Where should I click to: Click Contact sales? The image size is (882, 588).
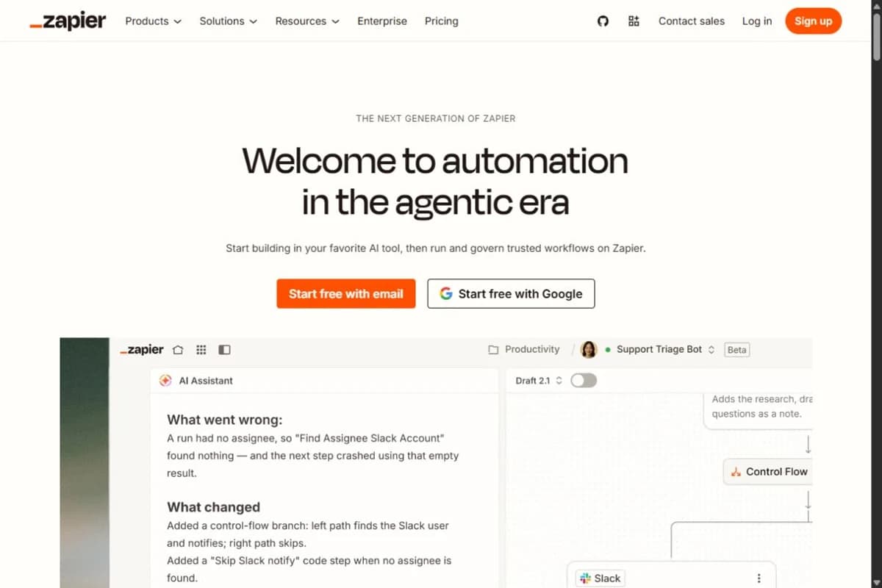pos(692,21)
